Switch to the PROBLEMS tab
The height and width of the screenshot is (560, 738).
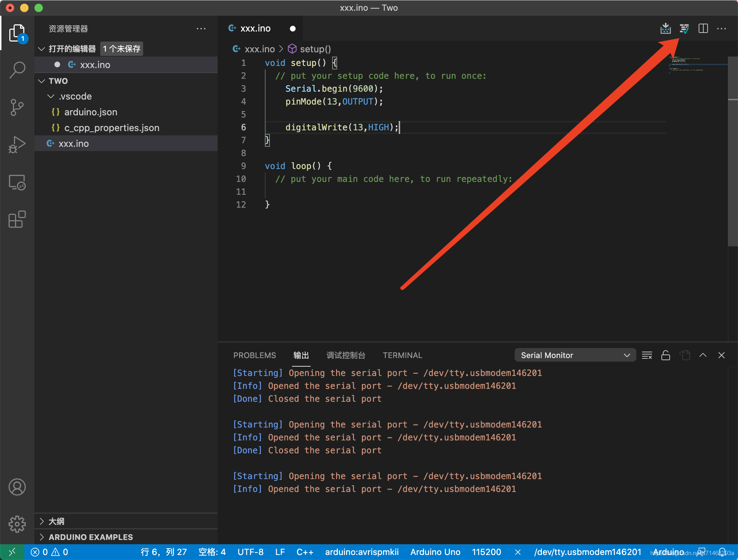coord(254,355)
